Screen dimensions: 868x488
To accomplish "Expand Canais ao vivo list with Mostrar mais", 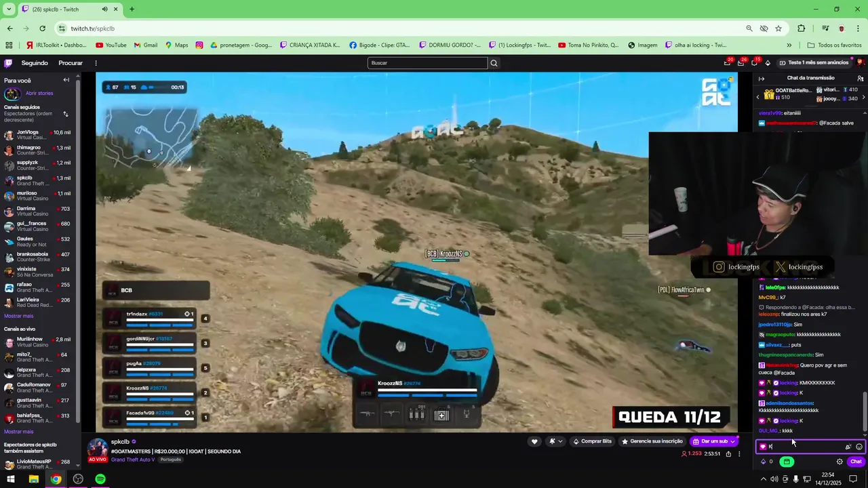I will 18,432.
